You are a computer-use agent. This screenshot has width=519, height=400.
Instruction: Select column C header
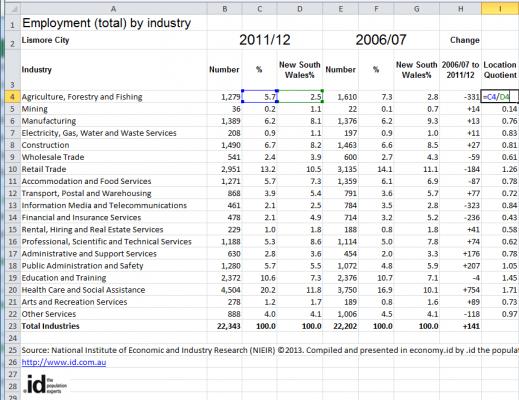(260, 9)
